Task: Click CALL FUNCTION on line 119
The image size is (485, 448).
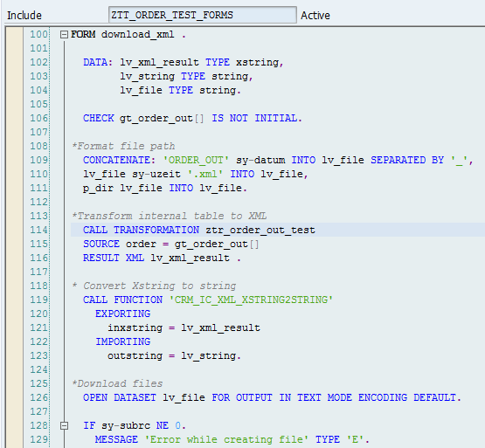Action: tap(123, 300)
